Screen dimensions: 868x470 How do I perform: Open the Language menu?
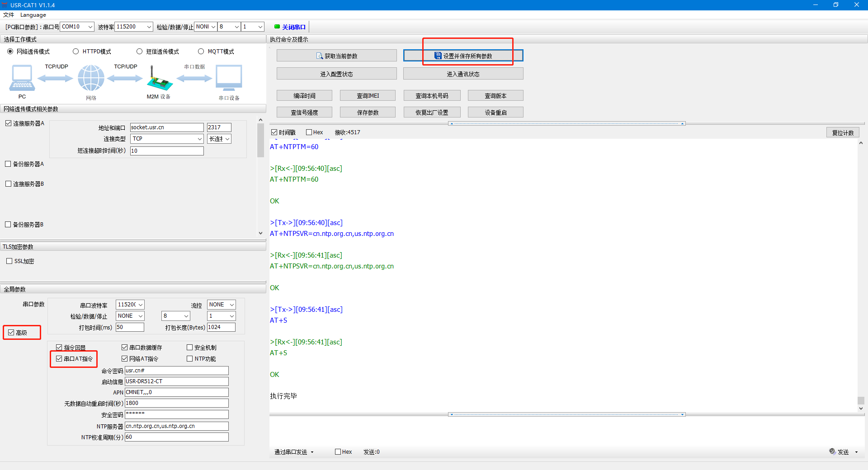point(33,15)
